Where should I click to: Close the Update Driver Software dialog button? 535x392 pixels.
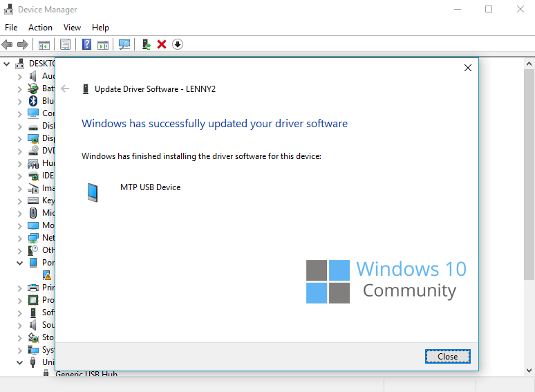coord(448,357)
